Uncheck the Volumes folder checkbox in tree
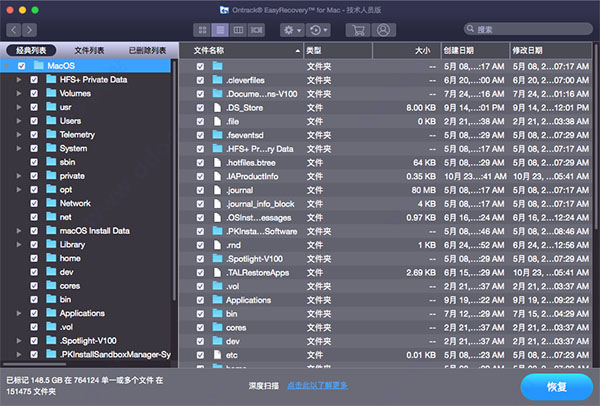 34,93
